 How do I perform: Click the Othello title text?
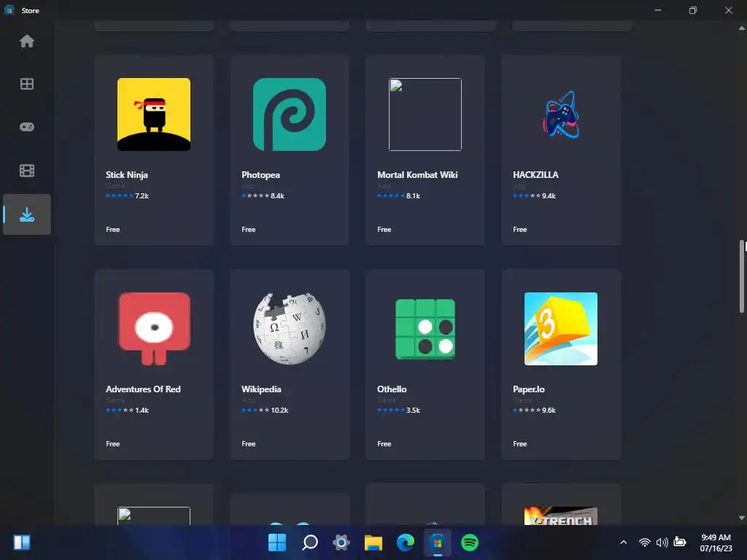pyautogui.click(x=392, y=389)
